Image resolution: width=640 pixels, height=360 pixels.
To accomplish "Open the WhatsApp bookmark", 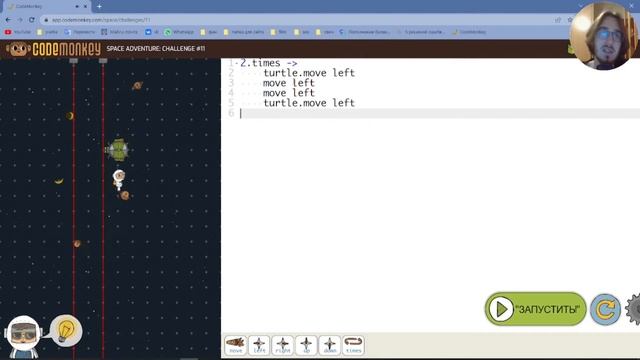I will tap(179, 32).
